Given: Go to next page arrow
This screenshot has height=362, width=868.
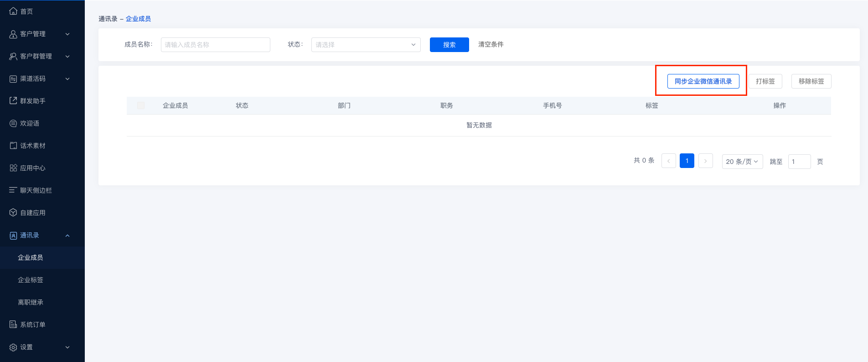Looking at the screenshot, I should pos(706,161).
